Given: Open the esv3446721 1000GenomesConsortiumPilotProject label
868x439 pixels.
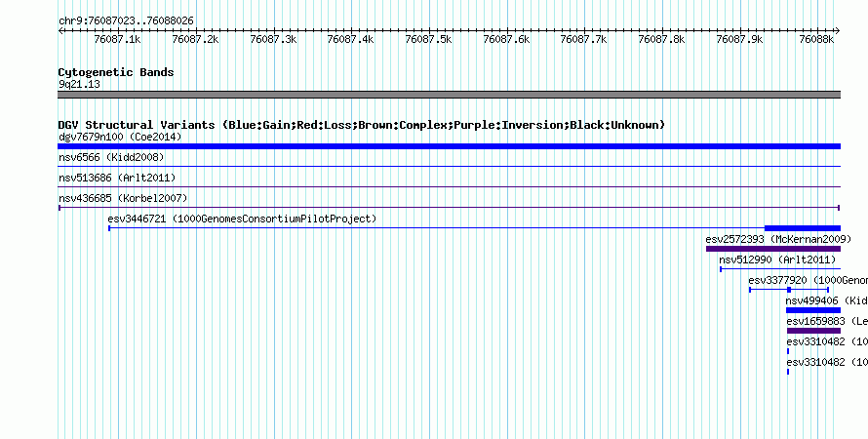Looking at the screenshot, I should (242, 219).
